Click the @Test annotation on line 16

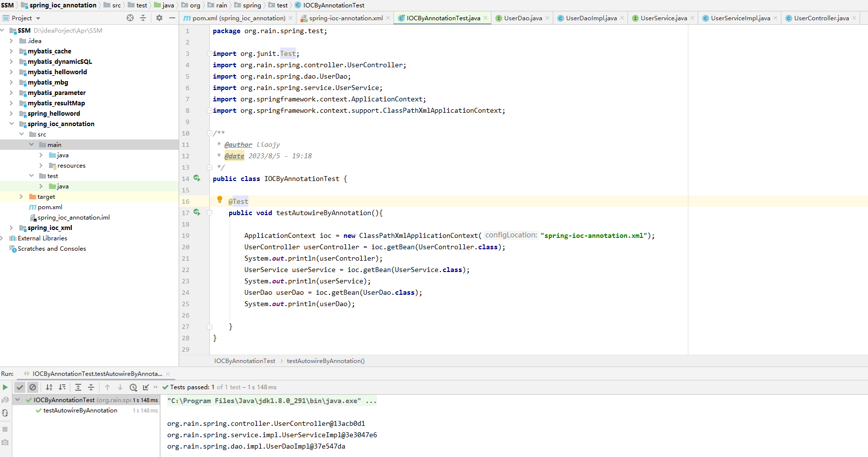point(238,201)
